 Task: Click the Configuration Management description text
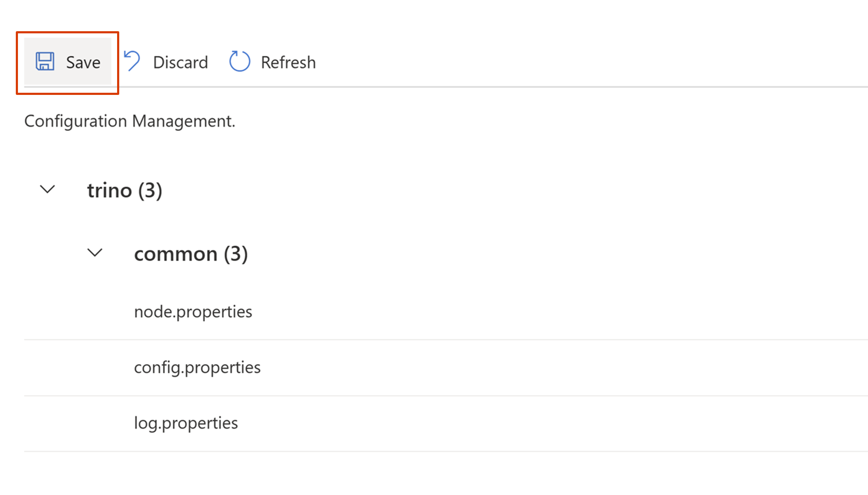(129, 121)
